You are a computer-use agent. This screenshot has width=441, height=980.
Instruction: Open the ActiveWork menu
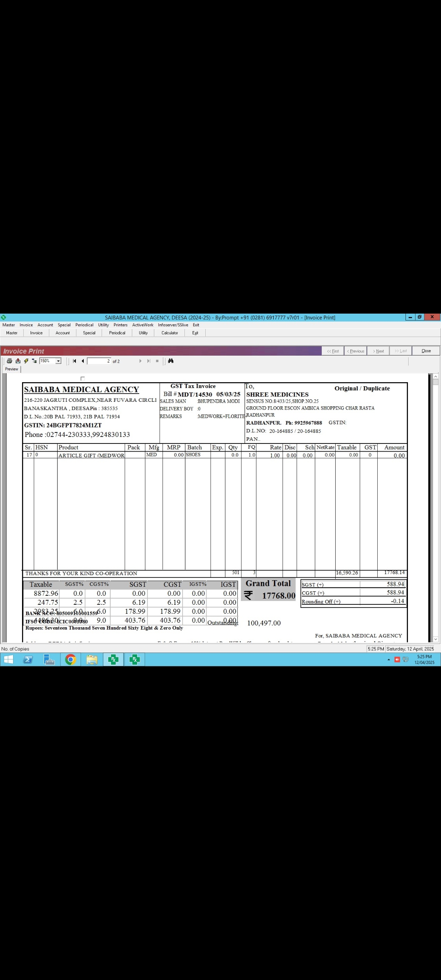point(143,325)
